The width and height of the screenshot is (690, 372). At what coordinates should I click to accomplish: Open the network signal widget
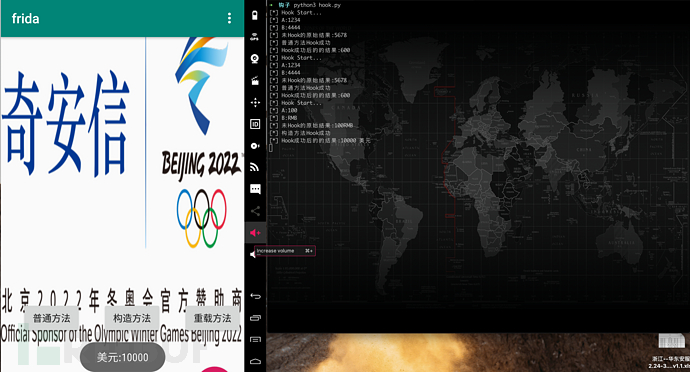255,167
